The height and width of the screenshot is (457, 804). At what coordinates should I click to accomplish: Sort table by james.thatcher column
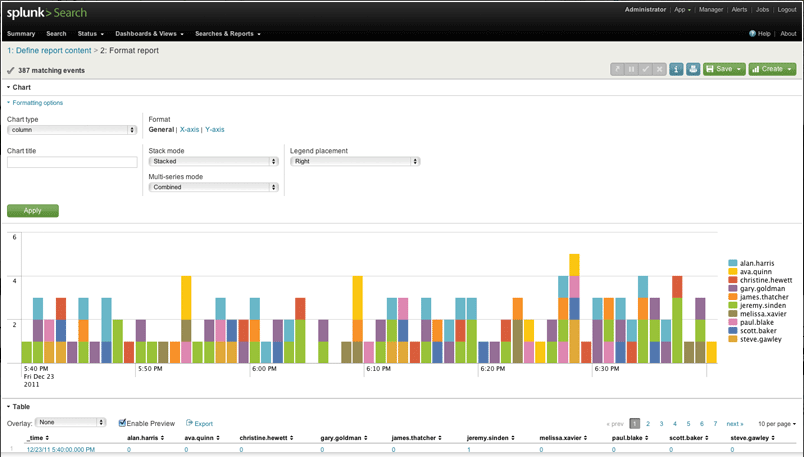[440, 438]
